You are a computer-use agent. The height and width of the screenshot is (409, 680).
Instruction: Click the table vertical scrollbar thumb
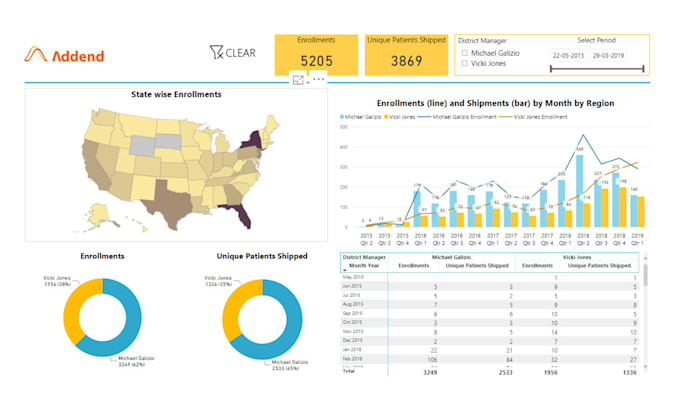[645, 275]
